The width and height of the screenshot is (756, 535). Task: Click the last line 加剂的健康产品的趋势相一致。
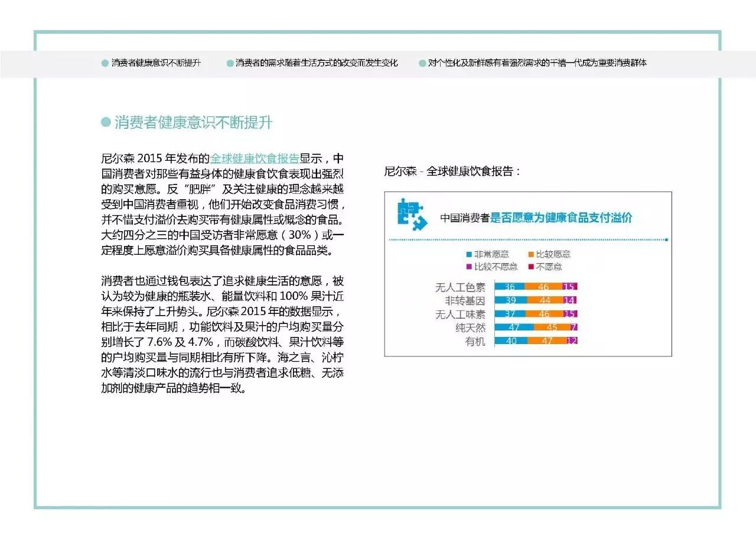pos(174,390)
